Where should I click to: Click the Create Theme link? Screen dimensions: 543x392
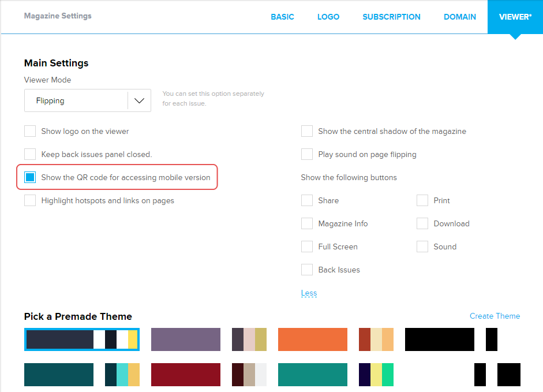495,316
